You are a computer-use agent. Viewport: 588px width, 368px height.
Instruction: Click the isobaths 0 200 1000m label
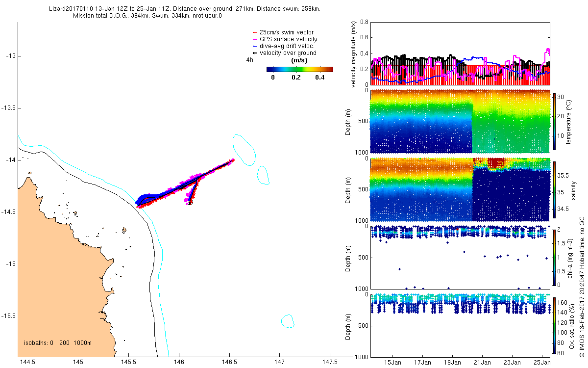pos(58,342)
